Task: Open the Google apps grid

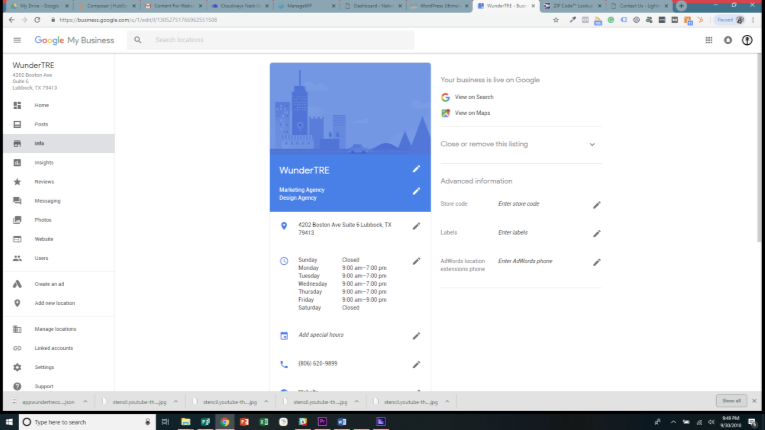Action: click(x=708, y=40)
